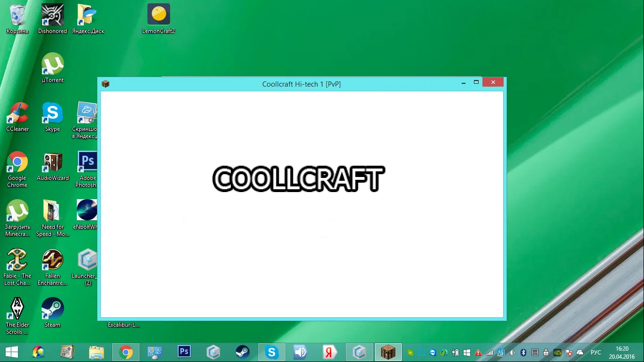The width and height of the screenshot is (644, 362).
Task: Open the РУС input language switcher
Action: tap(596, 352)
